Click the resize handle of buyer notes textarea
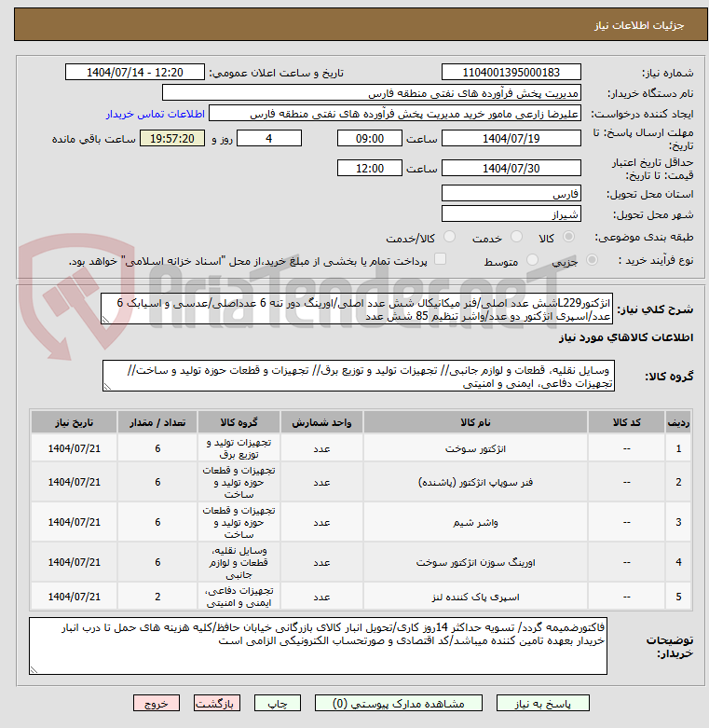The width and height of the screenshot is (709, 728). [x=34, y=670]
